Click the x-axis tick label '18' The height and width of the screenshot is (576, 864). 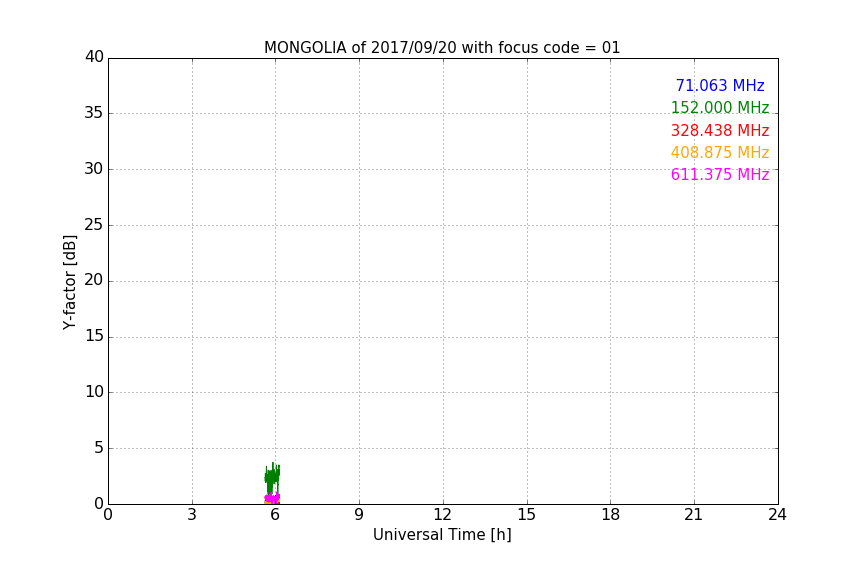click(x=611, y=515)
